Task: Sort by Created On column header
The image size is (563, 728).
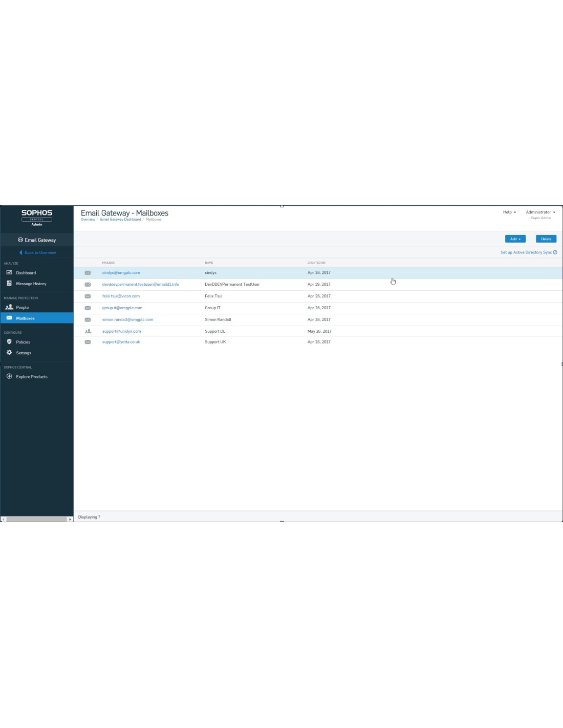Action: tap(316, 263)
